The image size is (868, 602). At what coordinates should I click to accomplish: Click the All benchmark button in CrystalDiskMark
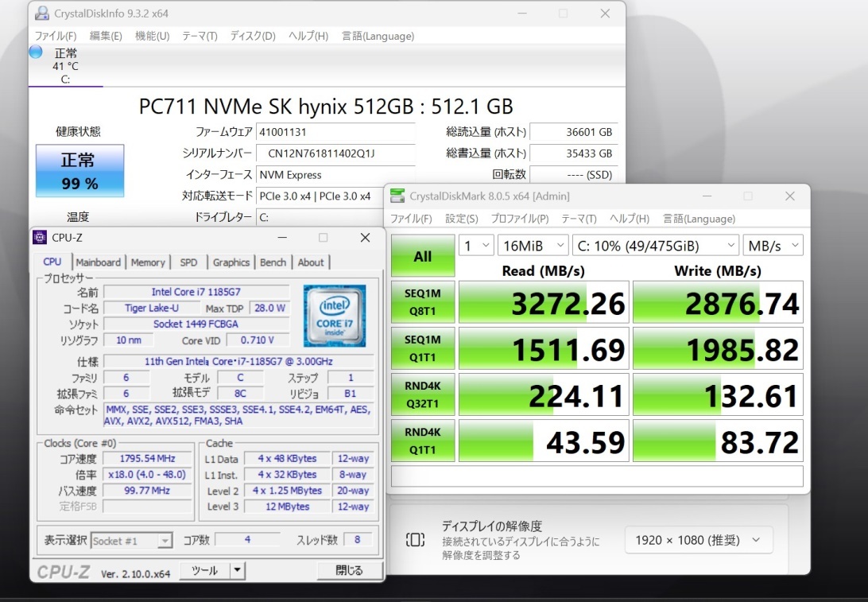point(423,256)
